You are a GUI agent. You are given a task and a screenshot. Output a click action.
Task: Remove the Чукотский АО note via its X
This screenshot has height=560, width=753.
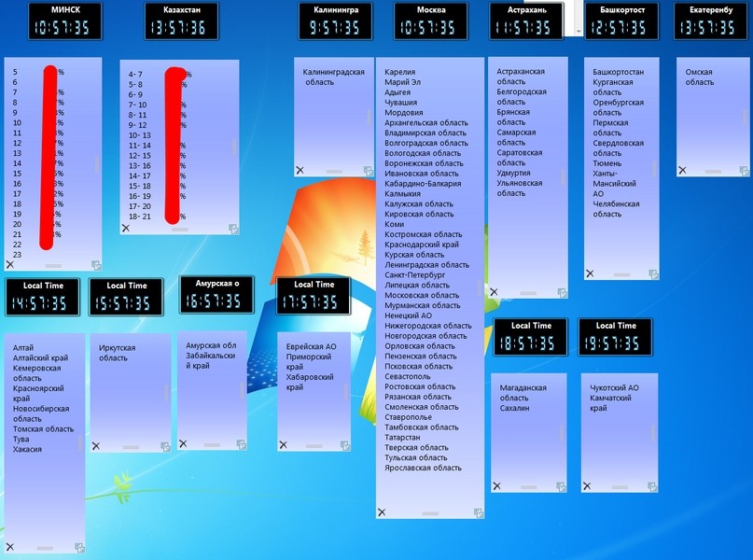tap(587, 486)
